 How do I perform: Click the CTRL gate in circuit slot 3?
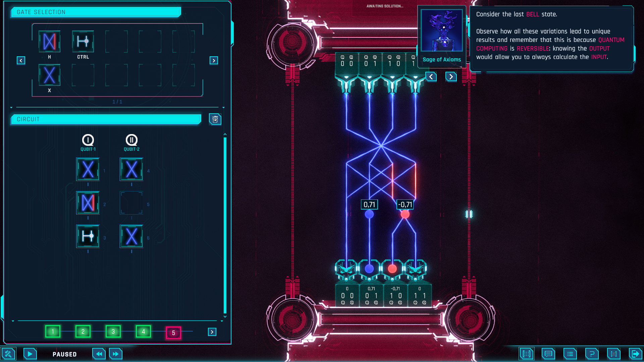tap(88, 236)
